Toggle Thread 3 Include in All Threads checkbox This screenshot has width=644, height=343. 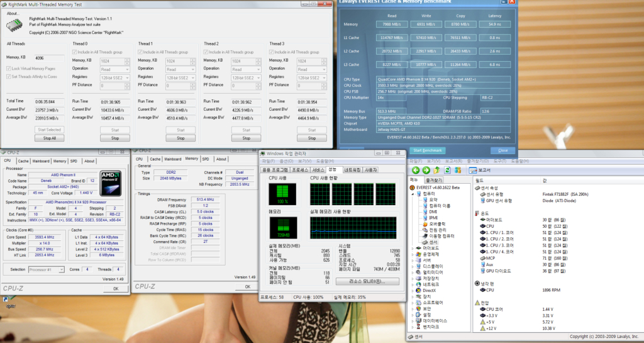coord(271,52)
